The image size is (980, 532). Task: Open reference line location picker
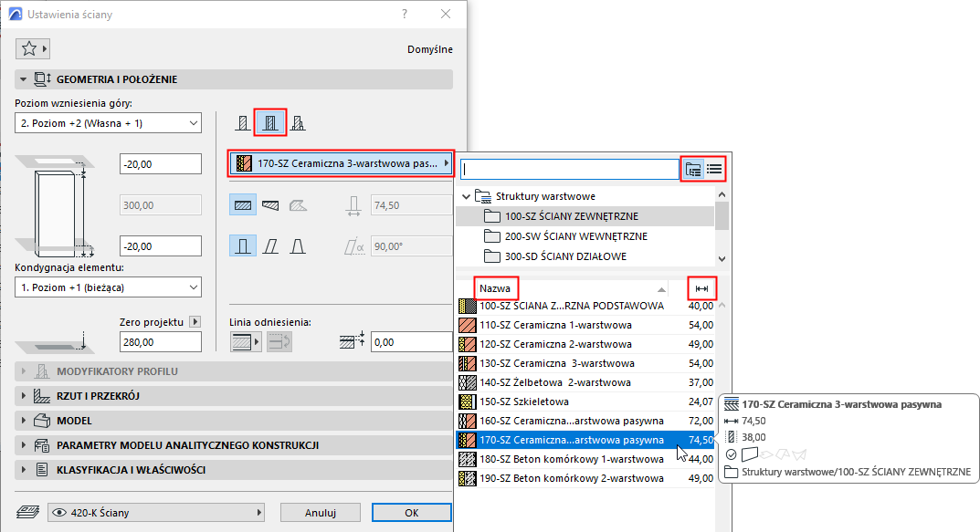click(246, 341)
